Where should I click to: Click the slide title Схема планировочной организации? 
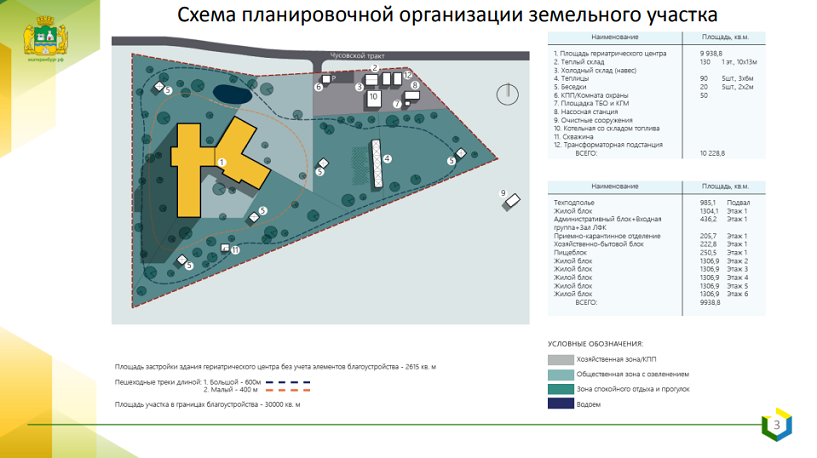pyautogui.click(x=447, y=15)
